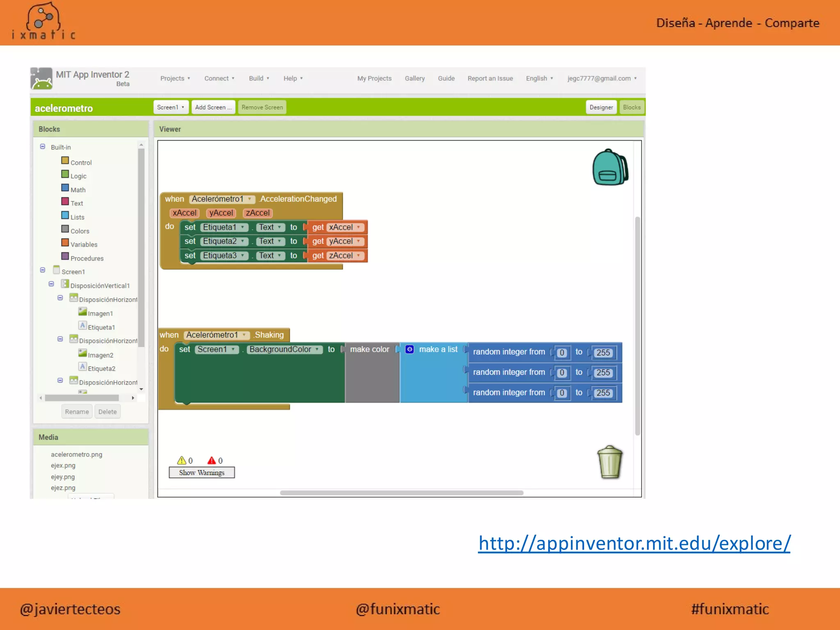Switch to the Designer view
This screenshot has width=840, height=630.
[601, 107]
